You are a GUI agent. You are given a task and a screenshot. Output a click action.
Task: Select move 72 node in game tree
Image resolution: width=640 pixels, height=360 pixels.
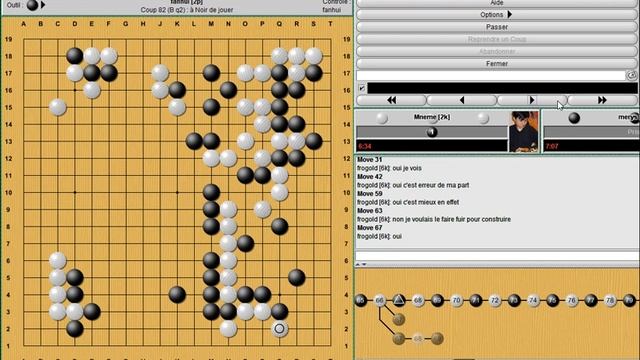click(495, 300)
